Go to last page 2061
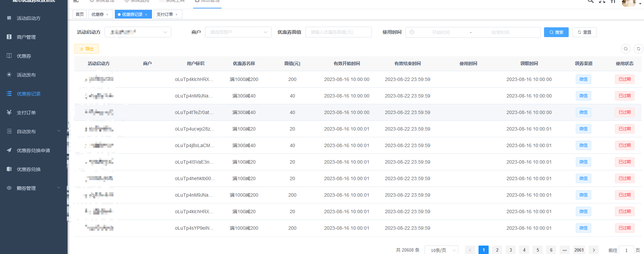 point(579,250)
